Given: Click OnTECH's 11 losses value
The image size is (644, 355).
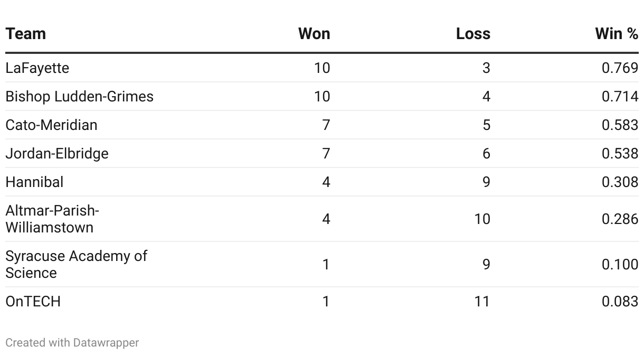Looking at the screenshot, I should 482,302.
